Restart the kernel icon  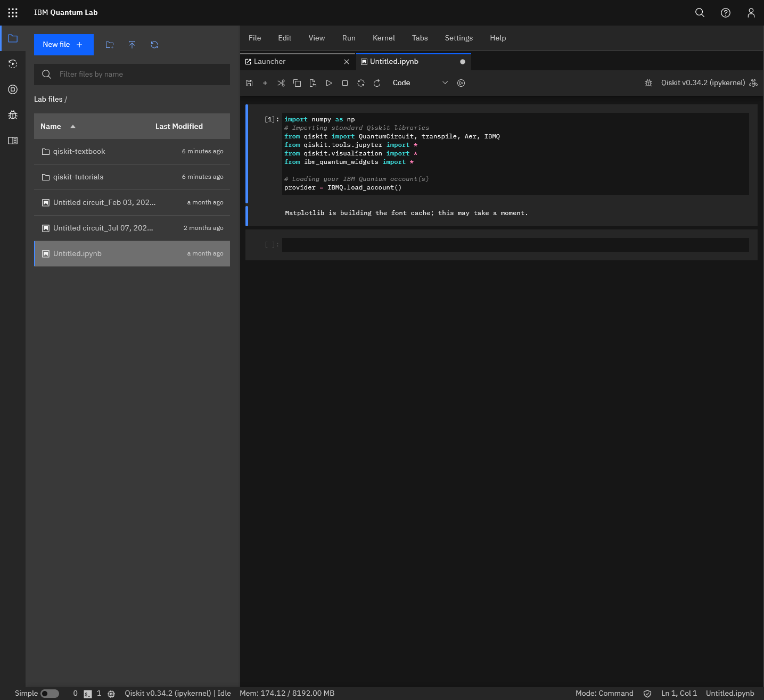tap(361, 83)
